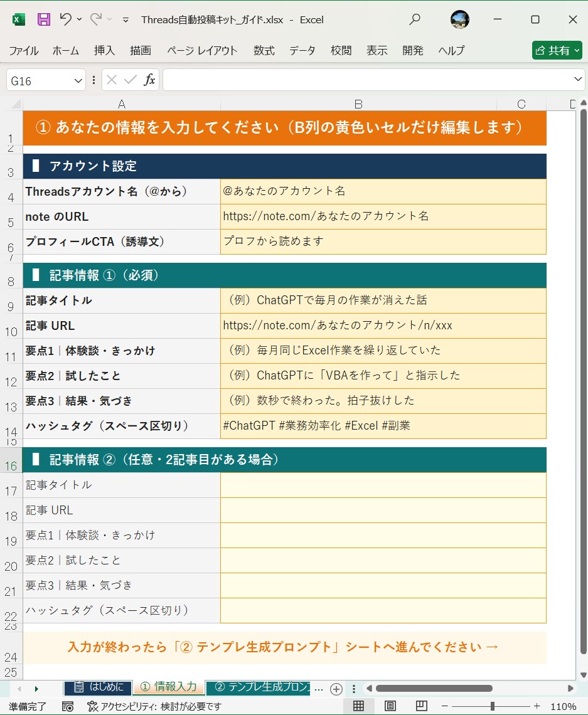This screenshot has width=588, height=715.
Task: Select cell with @あなたのアカウント名
Action: [383, 191]
